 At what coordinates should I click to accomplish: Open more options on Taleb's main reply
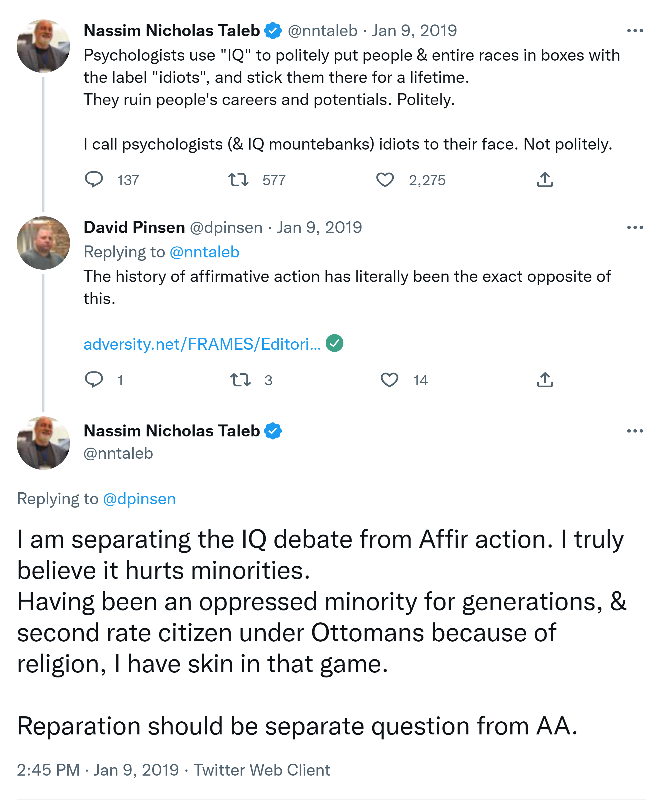(634, 431)
